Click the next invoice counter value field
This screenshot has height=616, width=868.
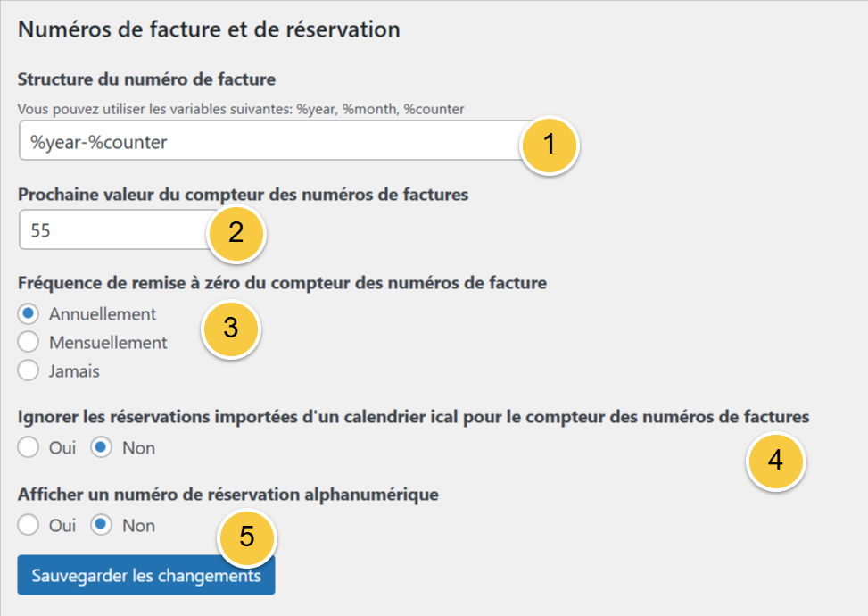coord(112,230)
